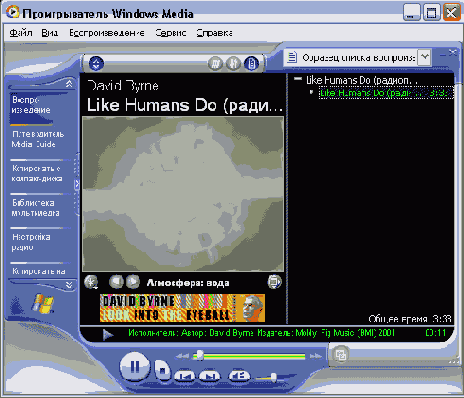This screenshot has width=464, height=398.
Task: Click the round menu bar toggle button
Action: 96,63
